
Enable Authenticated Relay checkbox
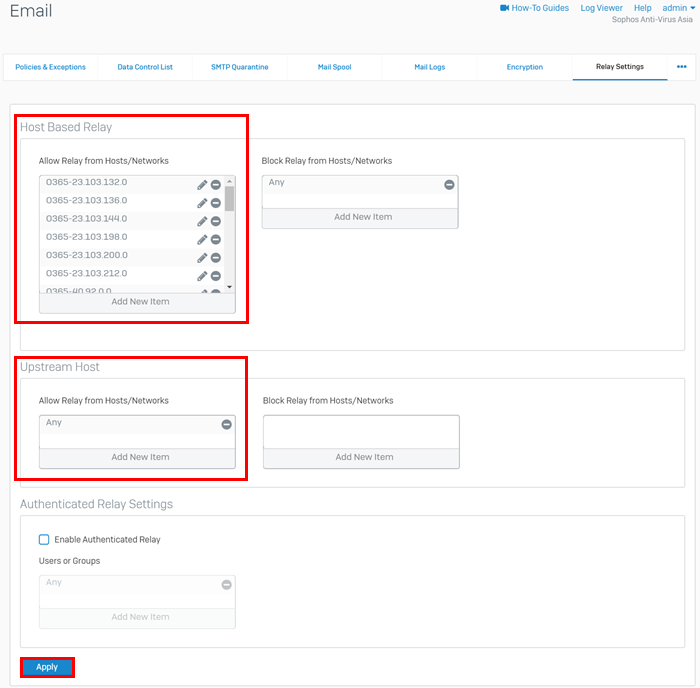[44, 540]
